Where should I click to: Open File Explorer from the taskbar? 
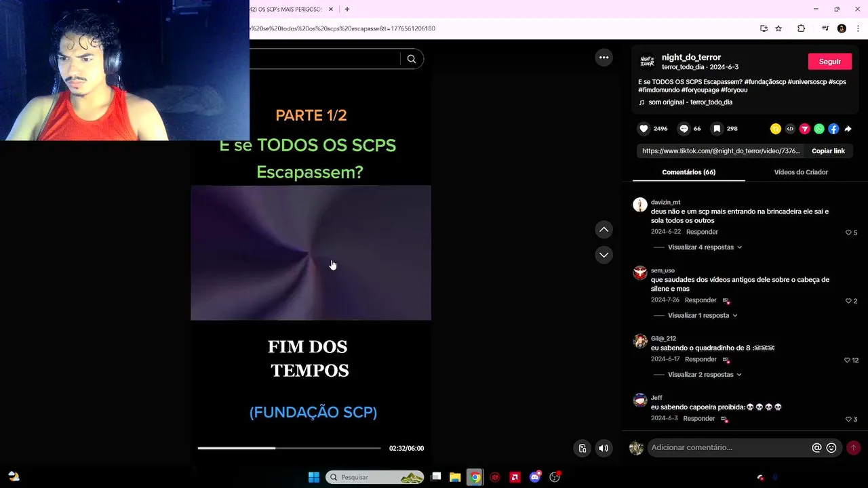(x=455, y=477)
